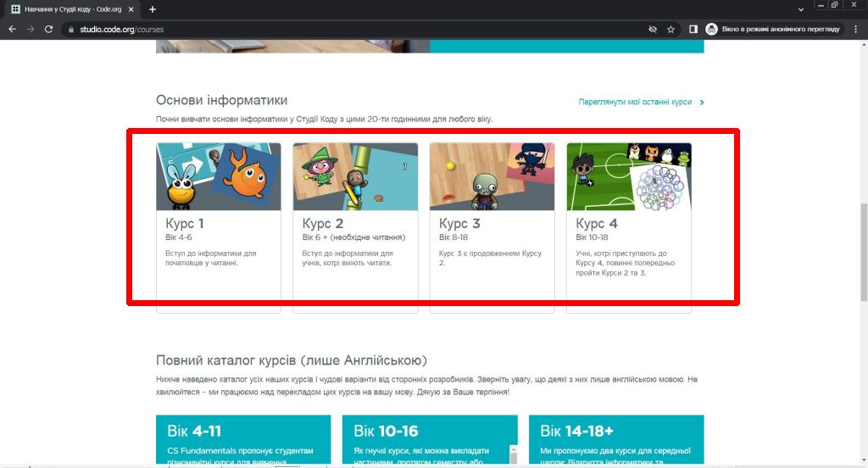Click the 'Вік 10-18' age label
This screenshot has height=468, width=868.
[592, 237]
